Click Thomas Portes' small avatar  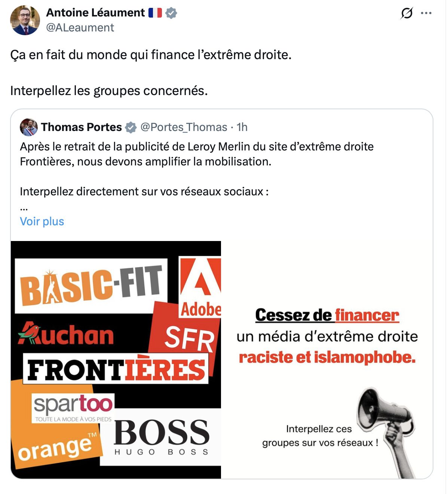tap(29, 127)
